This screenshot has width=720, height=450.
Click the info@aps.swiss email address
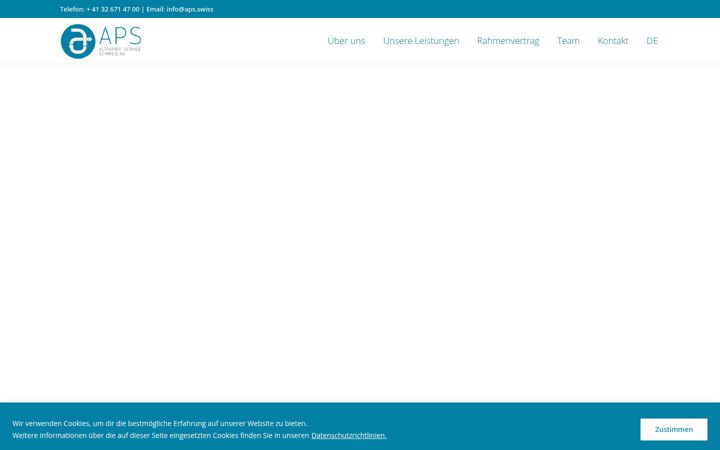point(190,9)
